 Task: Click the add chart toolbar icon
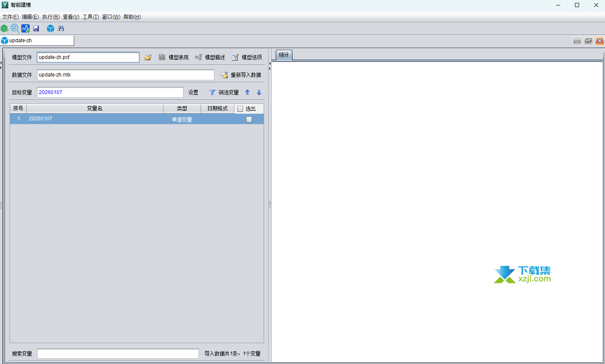coord(25,28)
